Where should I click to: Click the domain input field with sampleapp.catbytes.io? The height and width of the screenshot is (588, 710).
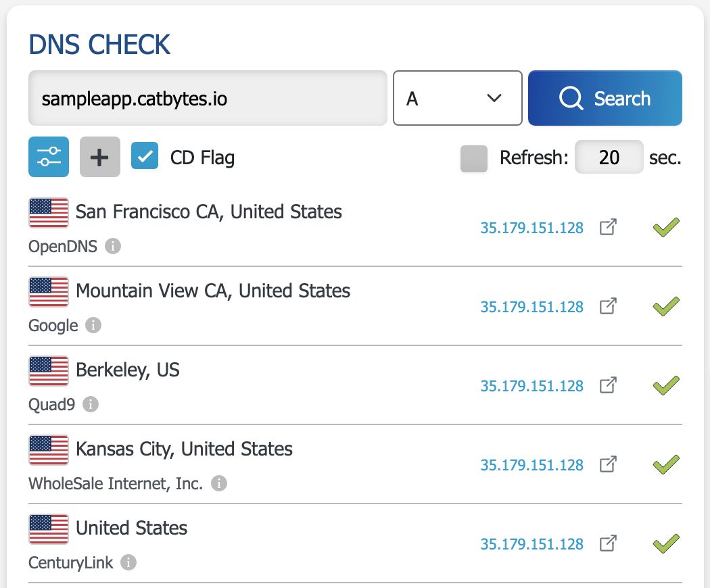[208, 98]
